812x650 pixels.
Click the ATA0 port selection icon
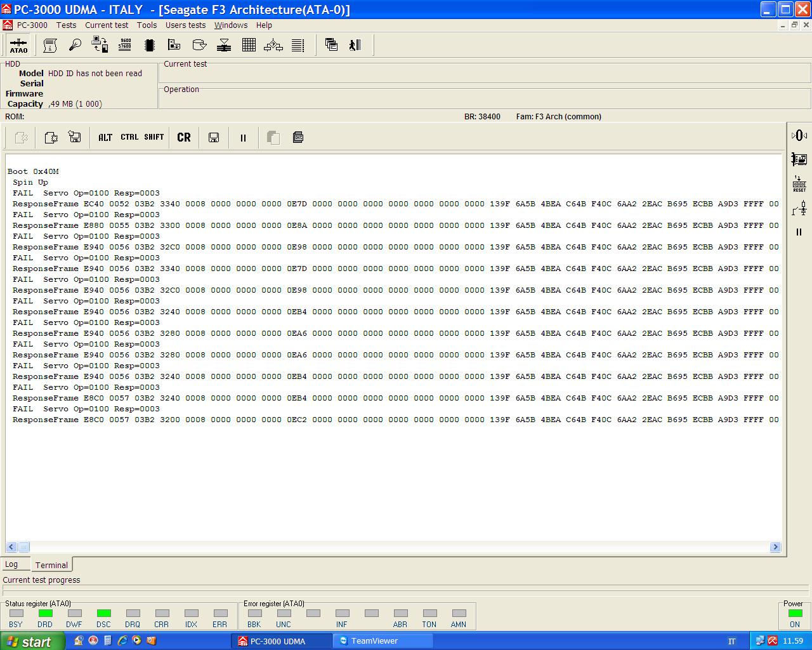click(x=18, y=45)
